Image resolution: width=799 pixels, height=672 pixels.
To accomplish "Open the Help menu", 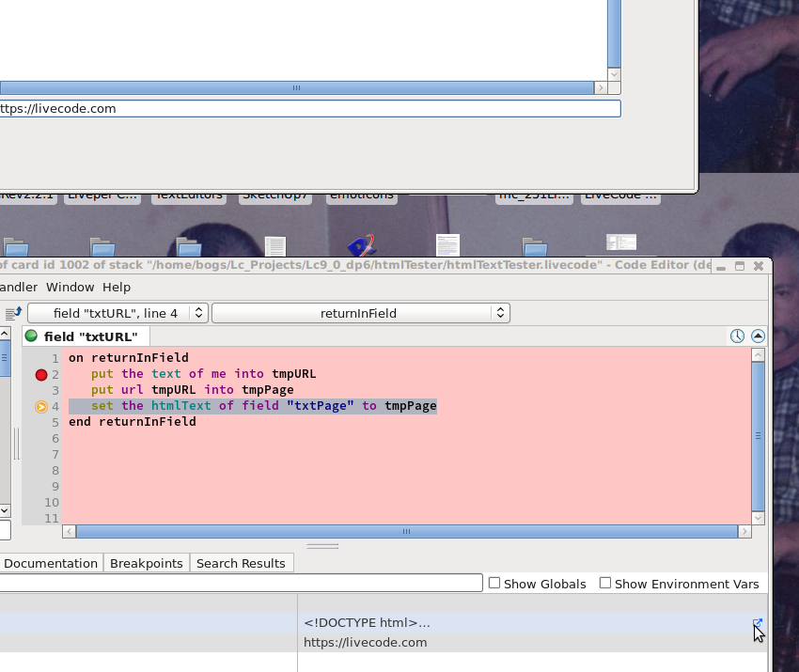I will [117, 288].
